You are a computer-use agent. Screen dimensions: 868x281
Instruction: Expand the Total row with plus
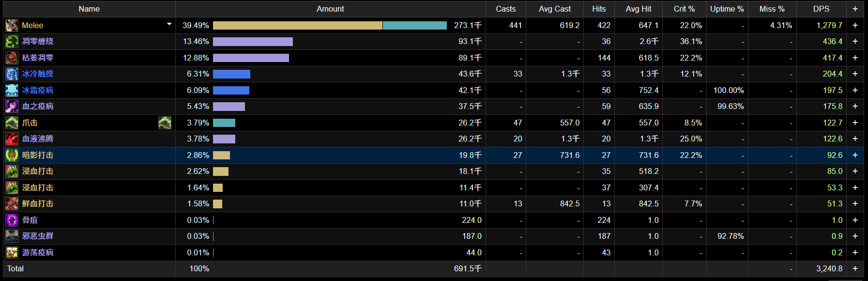pos(855,268)
